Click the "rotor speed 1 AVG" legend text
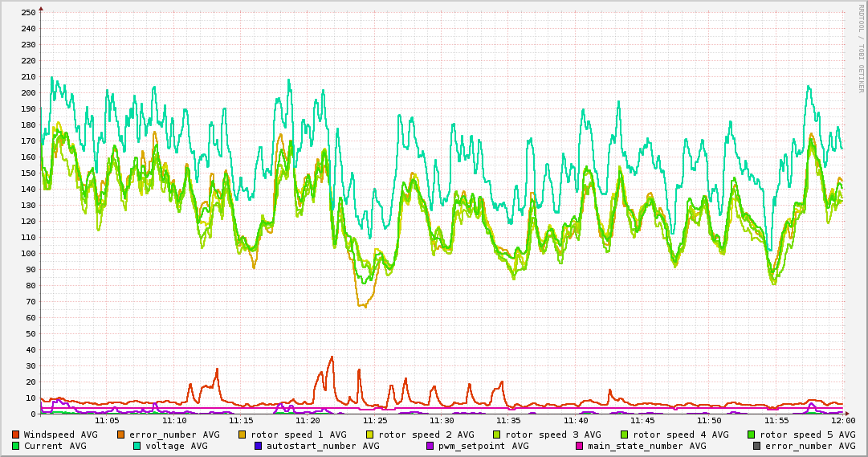The width and height of the screenshot is (868, 457). 299,435
